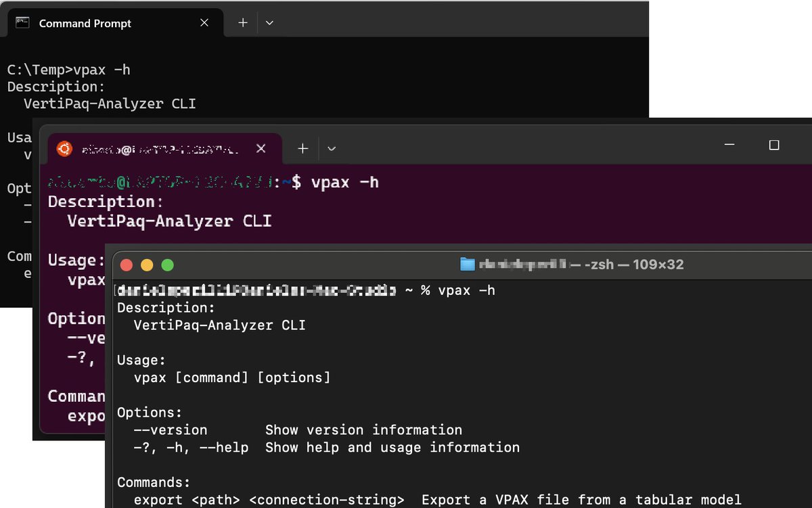Click the green zoom button on zsh window
Image resolution: width=812 pixels, height=508 pixels.
[x=167, y=265]
